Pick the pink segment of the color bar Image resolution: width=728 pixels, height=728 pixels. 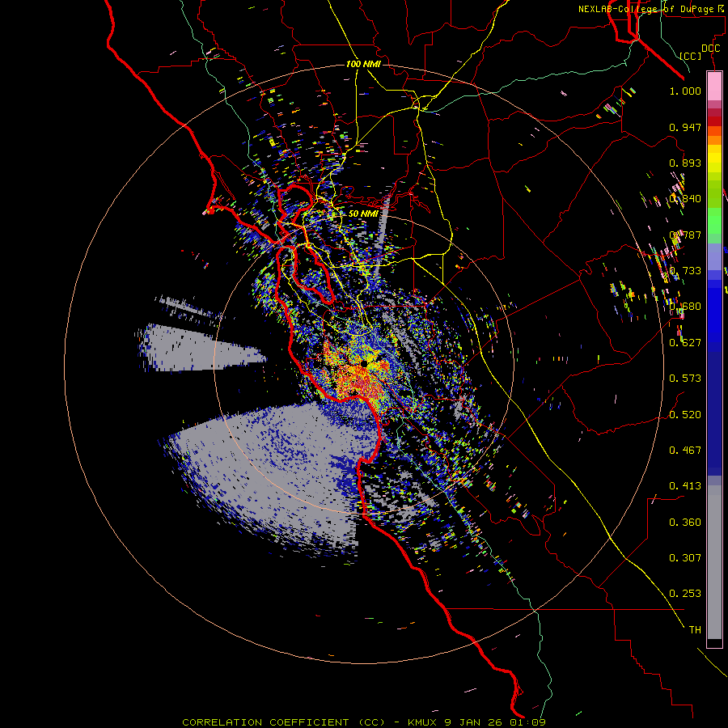(x=714, y=86)
